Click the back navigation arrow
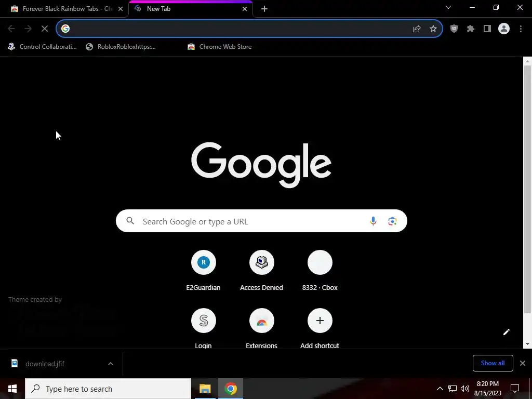The image size is (532, 399). click(11, 29)
